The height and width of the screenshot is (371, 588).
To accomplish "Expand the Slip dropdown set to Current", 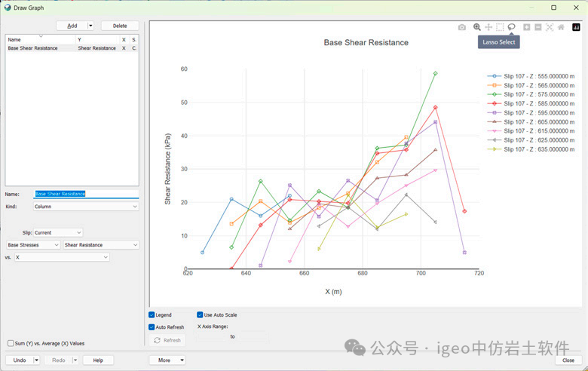I will click(x=58, y=232).
